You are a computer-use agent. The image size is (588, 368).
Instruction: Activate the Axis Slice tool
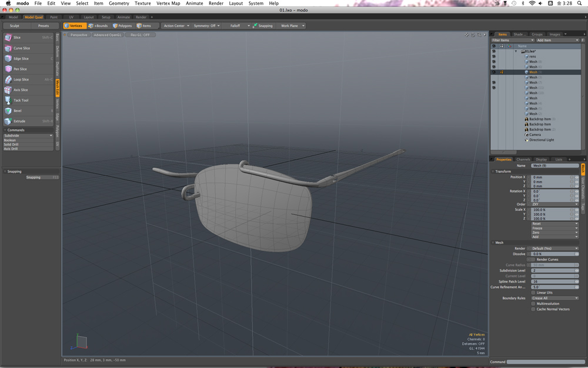(28, 89)
